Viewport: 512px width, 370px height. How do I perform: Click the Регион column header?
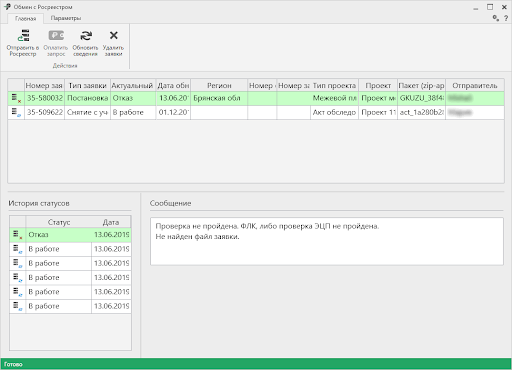click(219, 86)
